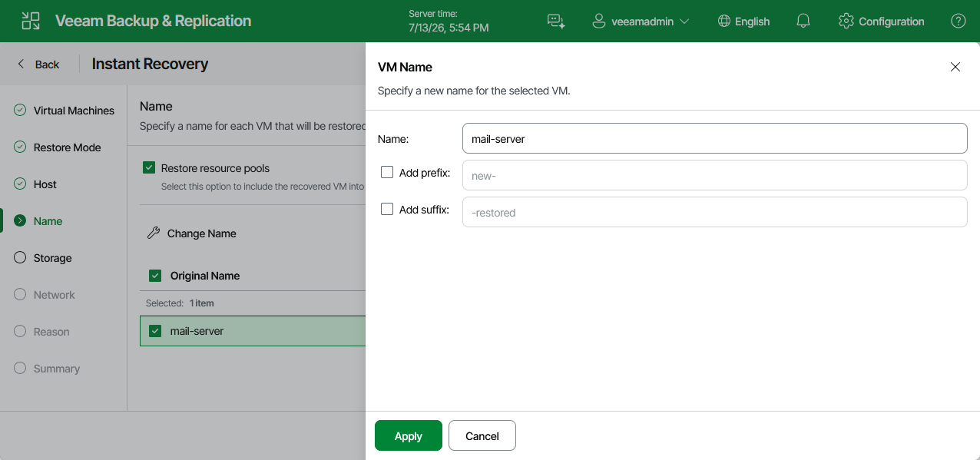Click the Host step checkmark icon
The width and height of the screenshot is (980, 460).
pos(20,184)
